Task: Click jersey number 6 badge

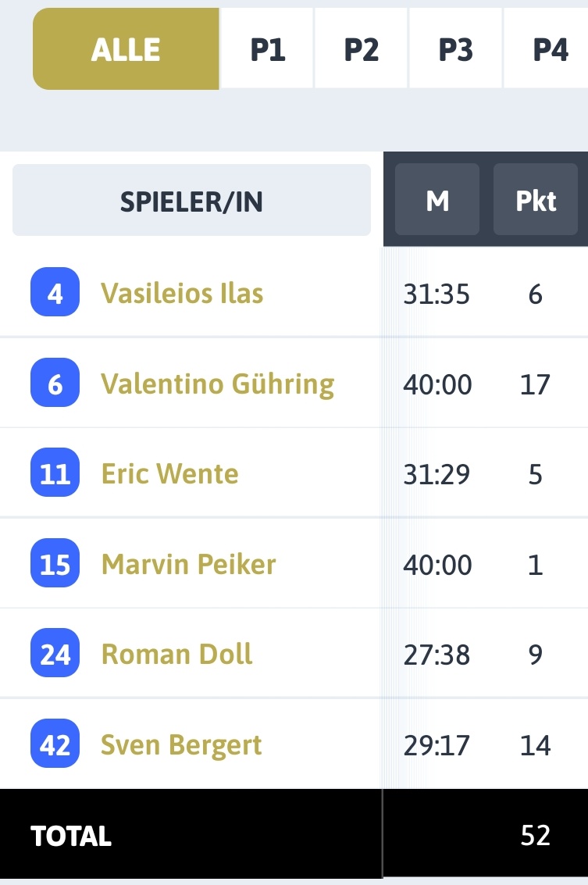Action: click(55, 382)
